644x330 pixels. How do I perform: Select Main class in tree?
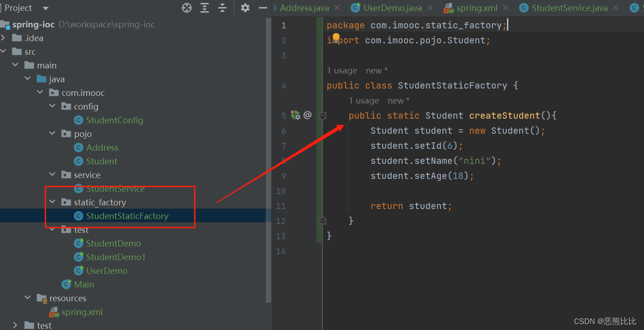click(x=84, y=284)
